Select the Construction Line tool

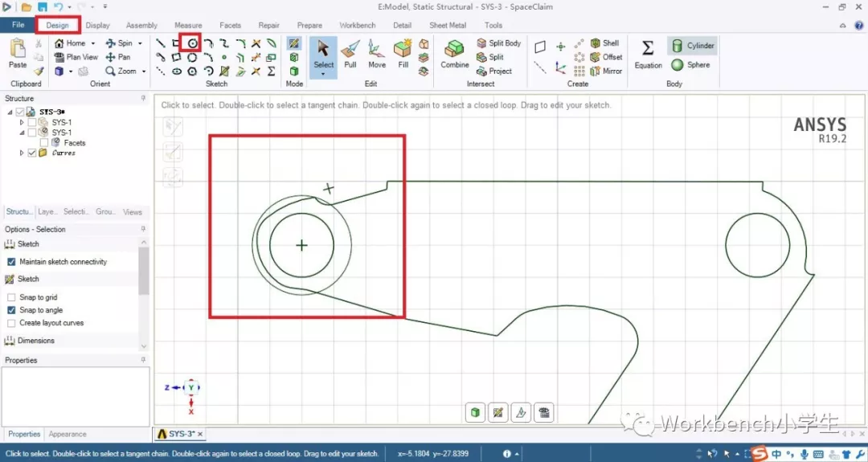161,71
